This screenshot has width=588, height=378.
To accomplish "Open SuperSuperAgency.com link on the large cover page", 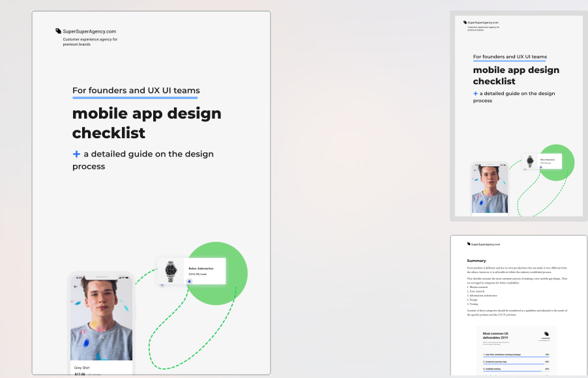I will 89,31.
